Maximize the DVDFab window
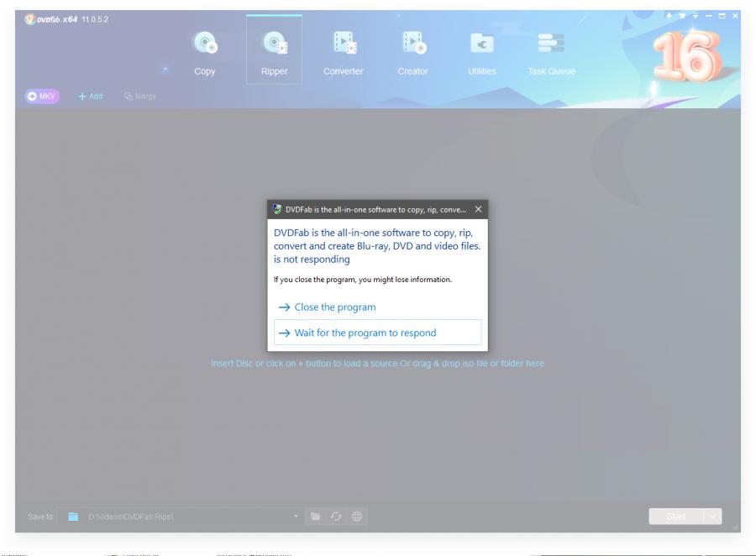The image size is (756, 556). tap(722, 16)
